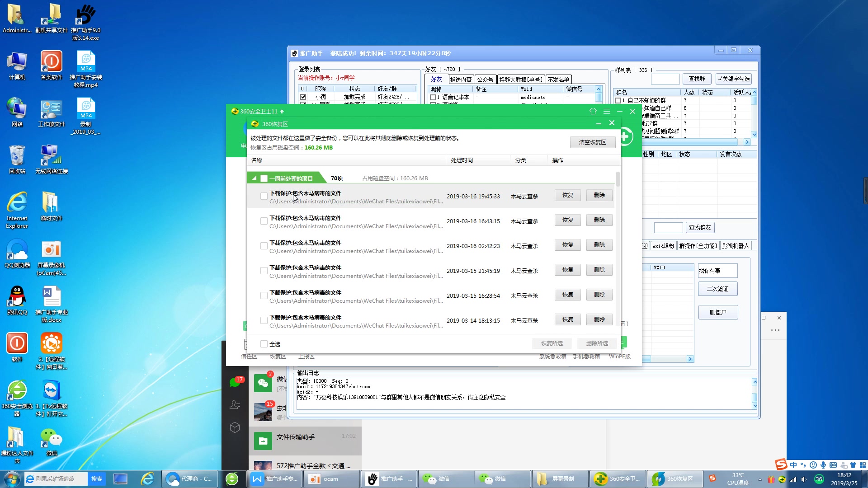Switch to the ocam taskbar item

pos(333,479)
